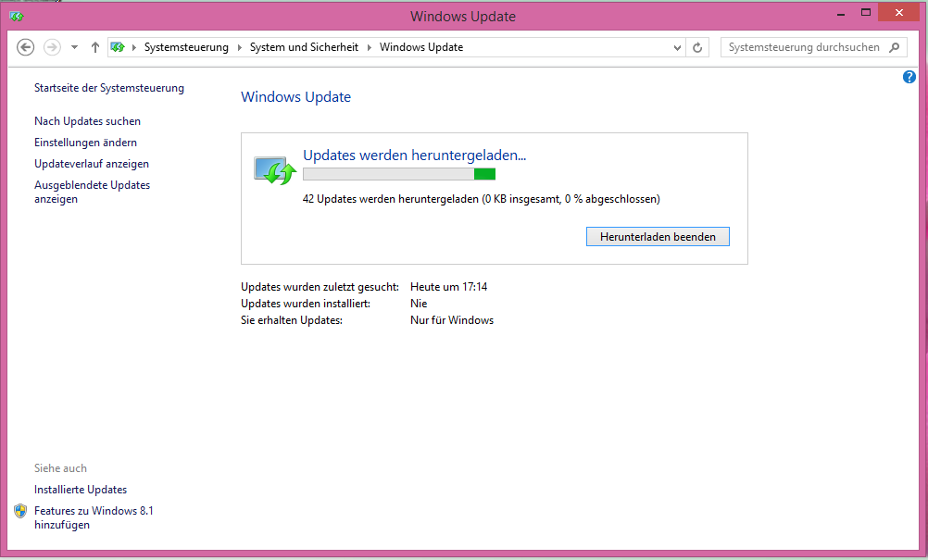Viewport: 928px width, 560px height.
Task: Click Nach Updates suchen
Action: tap(88, 121)
